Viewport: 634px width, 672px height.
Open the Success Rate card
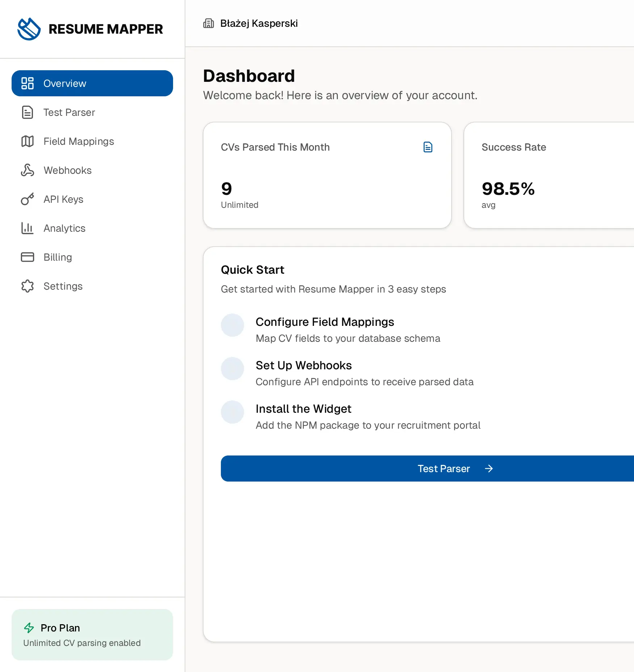click(x=549, y=175)
